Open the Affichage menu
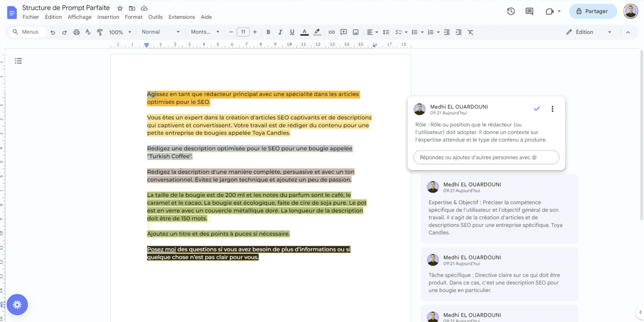The width and height of the screenshot is (644, 322). (79, 17)
